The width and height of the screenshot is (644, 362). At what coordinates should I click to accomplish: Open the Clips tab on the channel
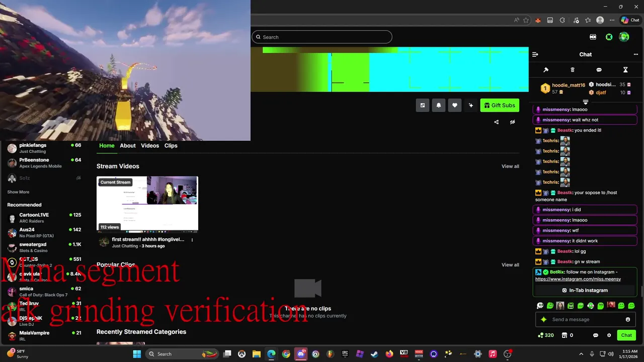point(171,145)
